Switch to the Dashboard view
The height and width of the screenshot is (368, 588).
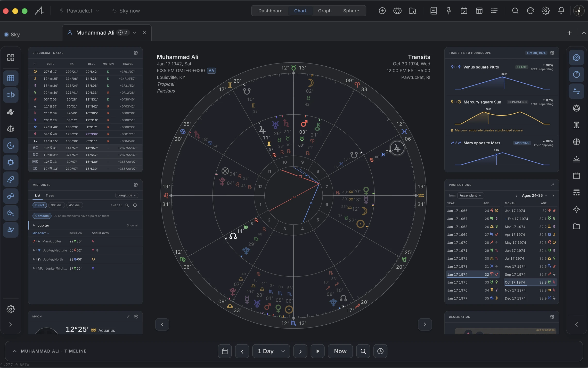(270, 11)
